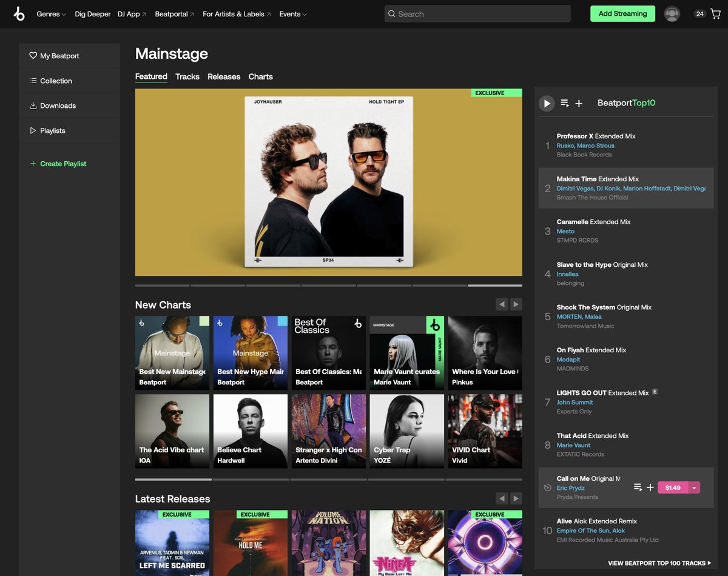Open Best New Mainstage chart thumbnail
The image size is (728, 576).
click(x=172, y=353)
